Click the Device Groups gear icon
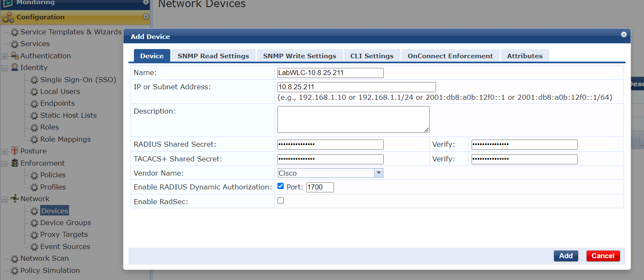The height and width of the screenshot is (280, 644). pos(34,223)
